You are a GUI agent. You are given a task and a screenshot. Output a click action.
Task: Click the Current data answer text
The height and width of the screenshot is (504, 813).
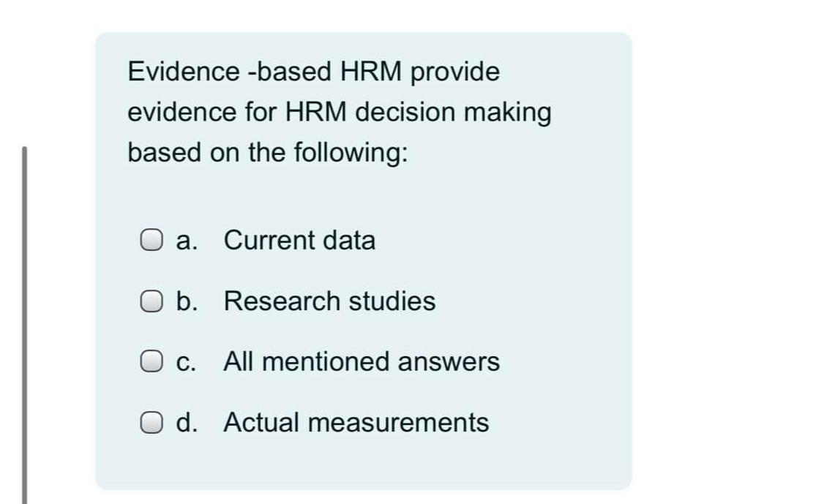coord(300,240)
